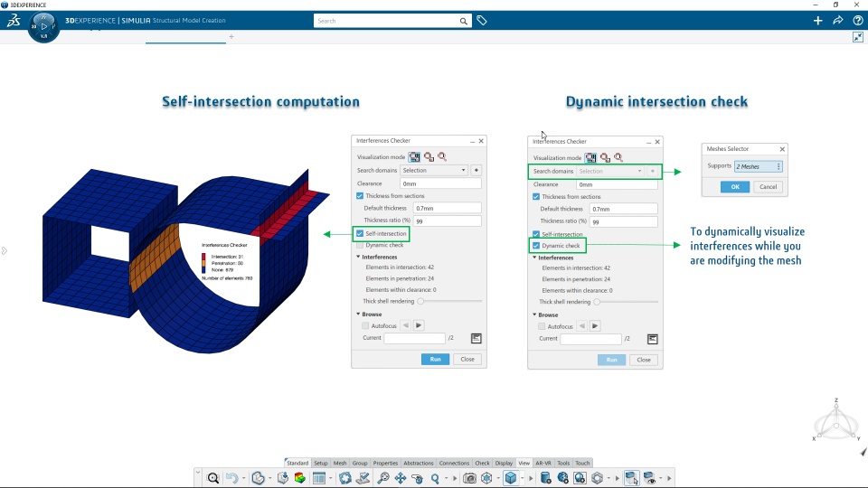This screenshot has height=488, width=868.
Task: Click Default thickness field under Dynamic intersection check
Action: pyautogui.click(x=623, y=209)
